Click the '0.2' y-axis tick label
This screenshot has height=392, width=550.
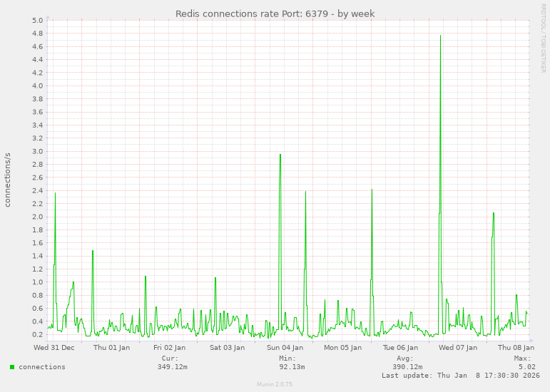coord(38,334)
